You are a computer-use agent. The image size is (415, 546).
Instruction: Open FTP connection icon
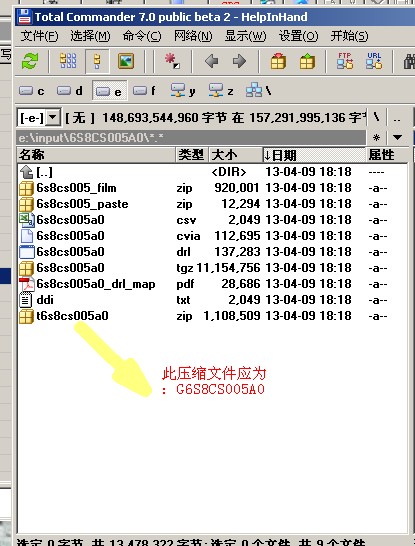(x=345, y=61)
